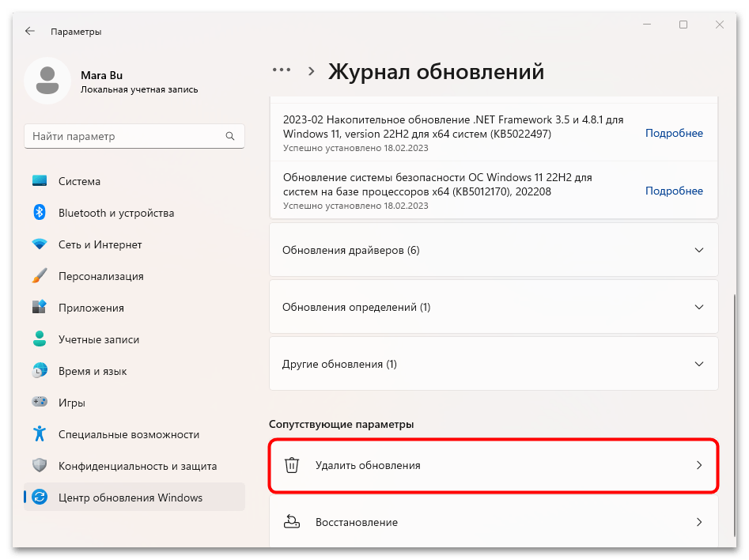Click the Учетные записи person icon
This screenshot has height=560, width=749.
(x=40, y=339)
